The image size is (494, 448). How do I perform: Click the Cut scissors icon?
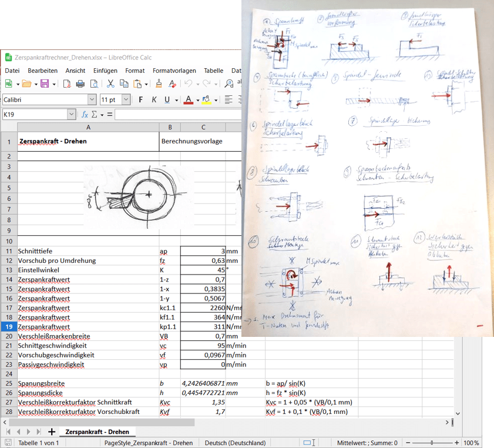(x=110, y=84)
